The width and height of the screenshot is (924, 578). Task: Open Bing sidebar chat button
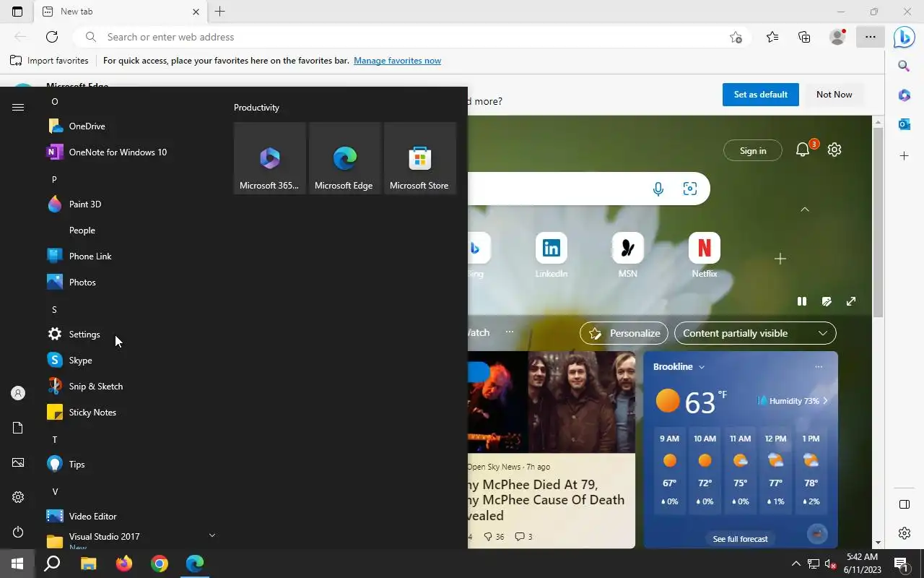[905, 37]
